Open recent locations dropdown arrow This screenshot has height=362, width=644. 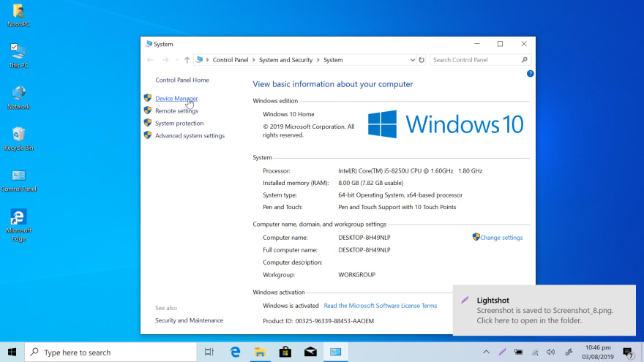tap(176, 60)
